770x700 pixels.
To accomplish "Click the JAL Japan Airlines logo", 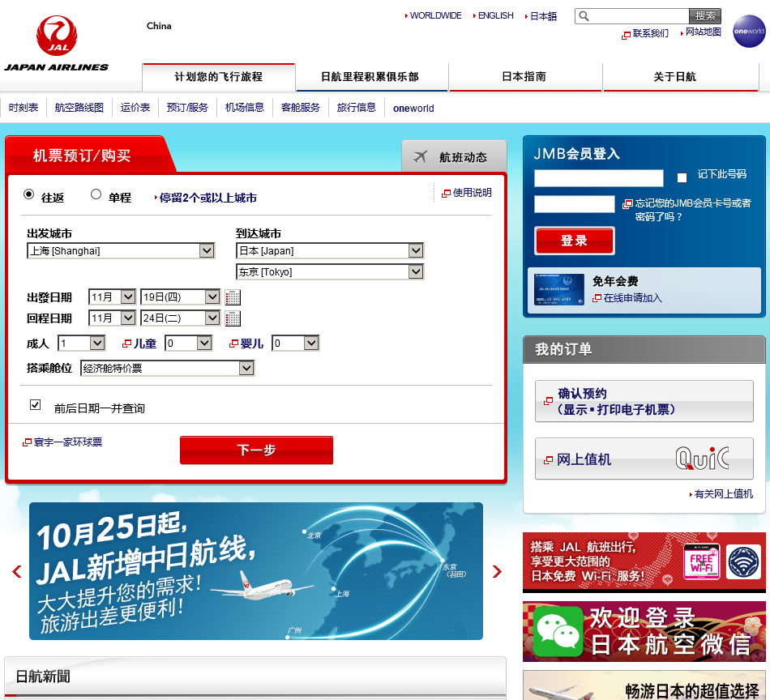I will coord(57,44).
